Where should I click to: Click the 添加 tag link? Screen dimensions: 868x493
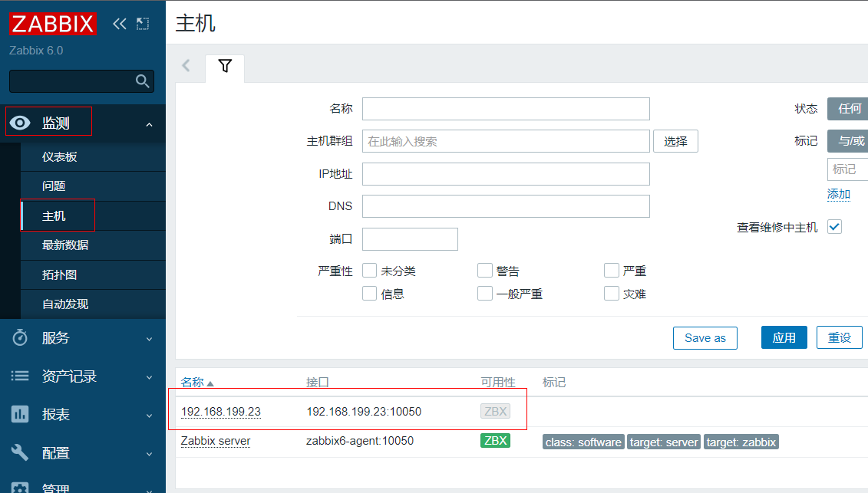839,194
